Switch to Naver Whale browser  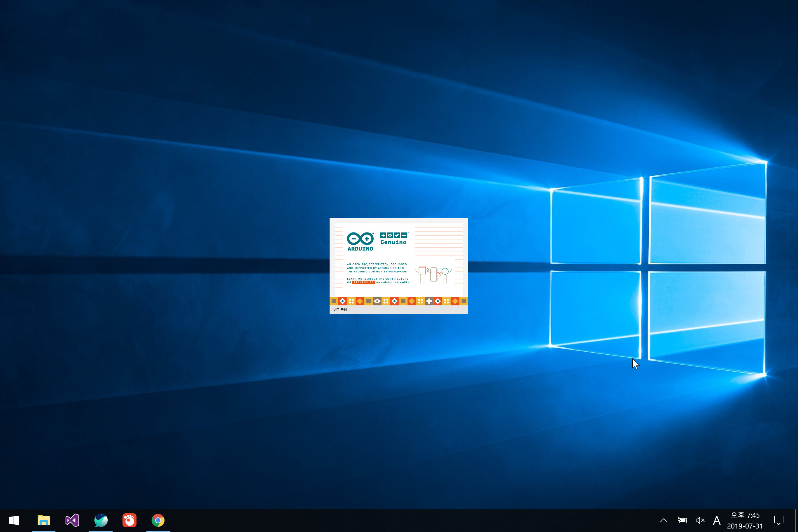click(101, 520)
